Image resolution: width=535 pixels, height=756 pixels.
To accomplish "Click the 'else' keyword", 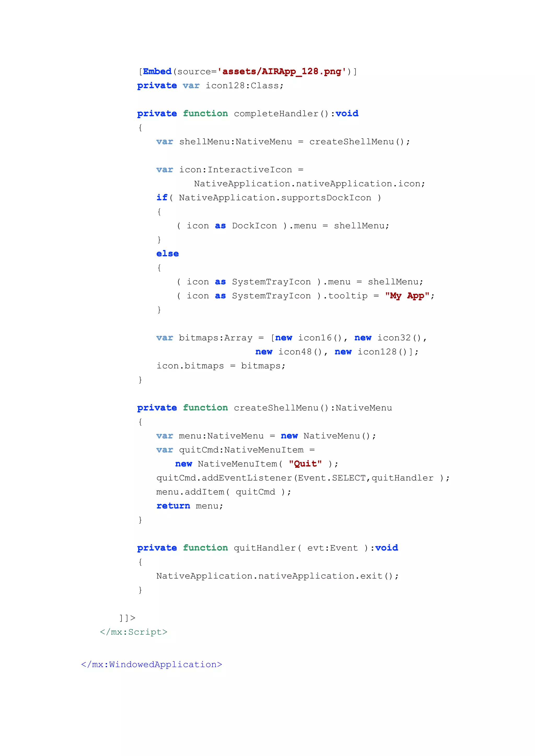I will coord(167,254).
